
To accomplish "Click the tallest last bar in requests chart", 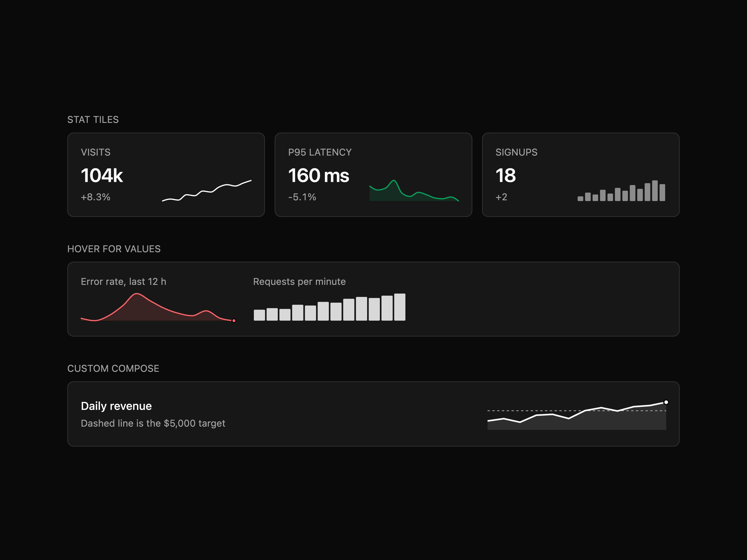I will [400, 307].
